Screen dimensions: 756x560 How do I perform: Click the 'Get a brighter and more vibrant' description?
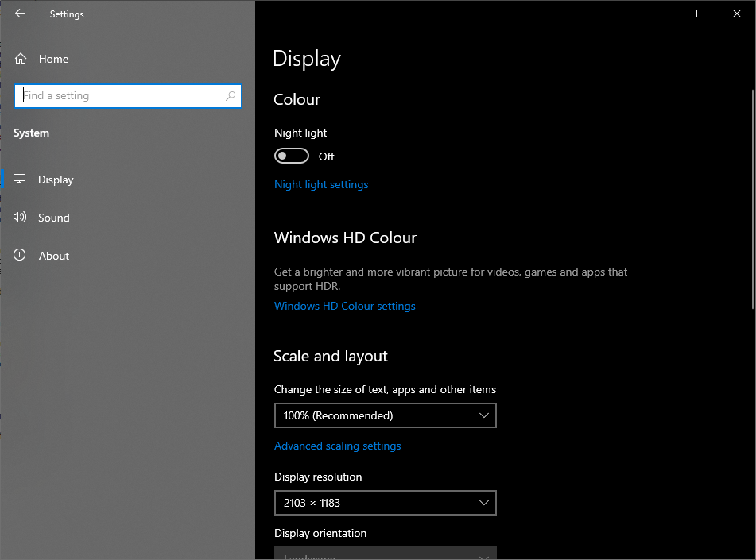point(451,279)
